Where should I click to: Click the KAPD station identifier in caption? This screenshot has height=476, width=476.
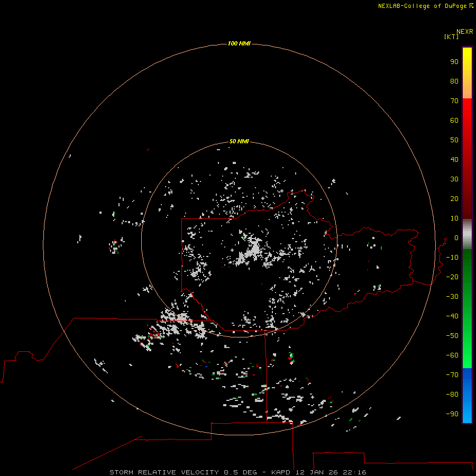click(x=281, y=472)
